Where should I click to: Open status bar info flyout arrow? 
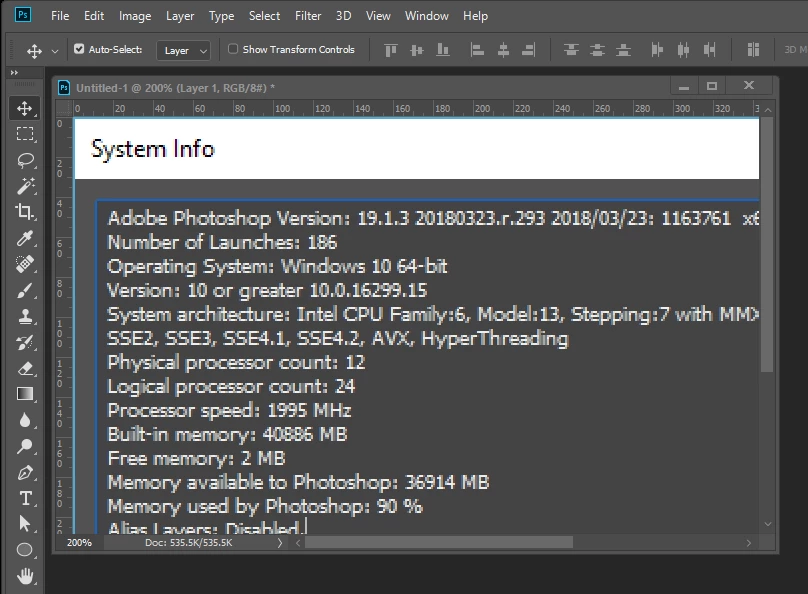coord(279,542)
